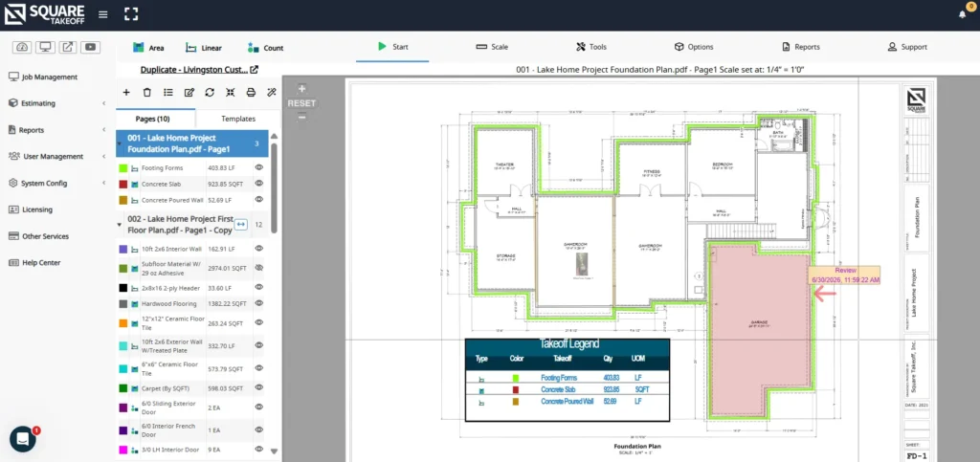Select the Start toolbar tab
Viewport: 980px width, 462px height.
pyautogui.click(x=392, y=47)
